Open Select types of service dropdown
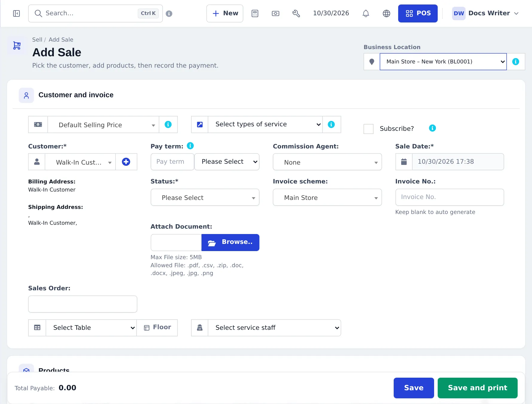This screenshot has height=404, width=532. pos(265,124)
